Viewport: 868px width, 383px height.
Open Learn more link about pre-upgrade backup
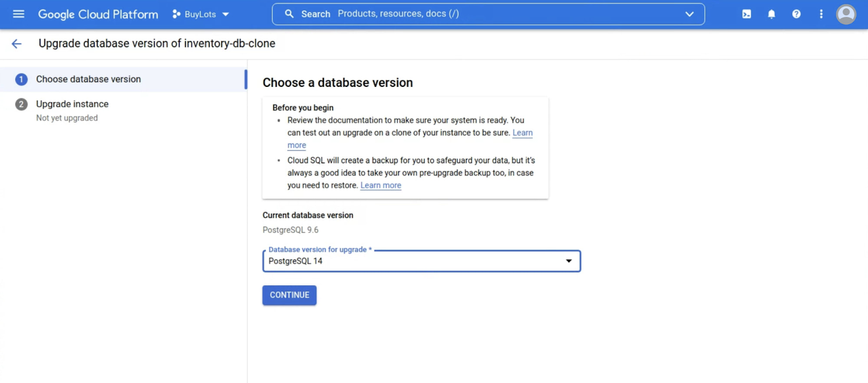coord(381,186)
